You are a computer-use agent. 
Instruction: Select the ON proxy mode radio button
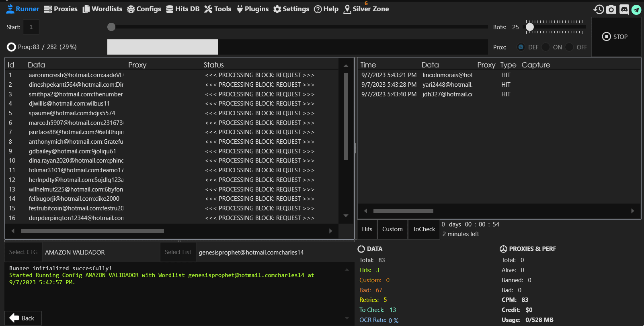click(x=546, y=47)
